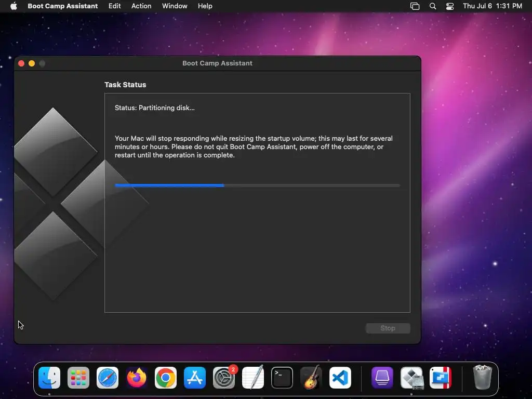
Task: Click the warning paragraph about resizing startup volume
Action: coord(254,147)
